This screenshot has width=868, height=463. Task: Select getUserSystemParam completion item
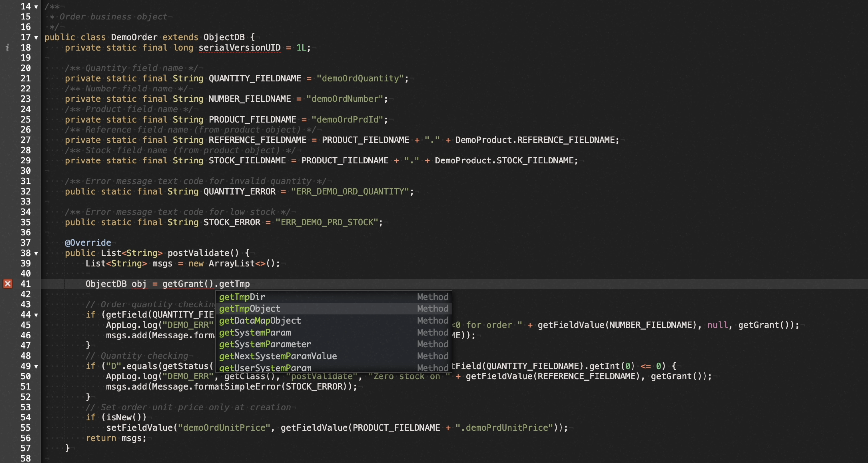pos(265,367)
